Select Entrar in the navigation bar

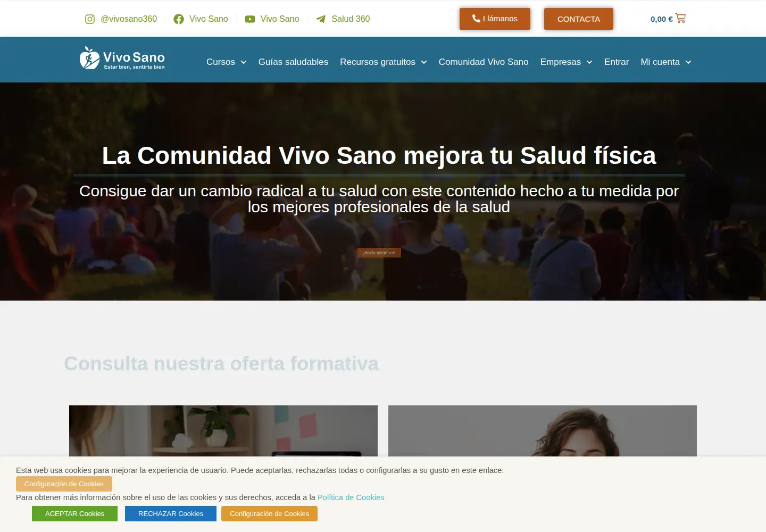pos(617,62)
